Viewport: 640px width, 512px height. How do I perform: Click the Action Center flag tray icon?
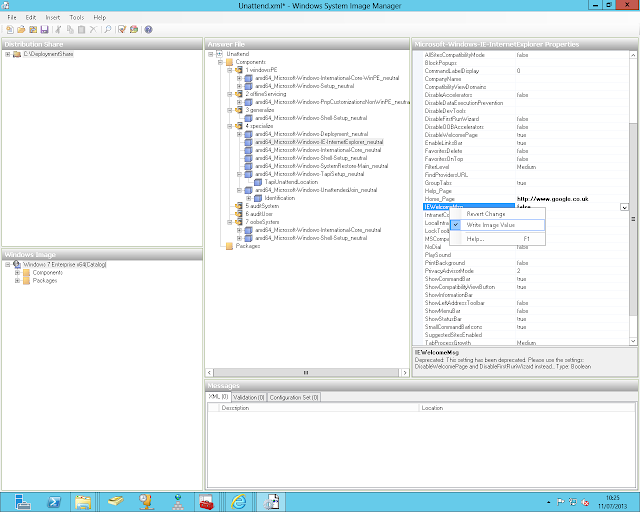coord(560,502)
